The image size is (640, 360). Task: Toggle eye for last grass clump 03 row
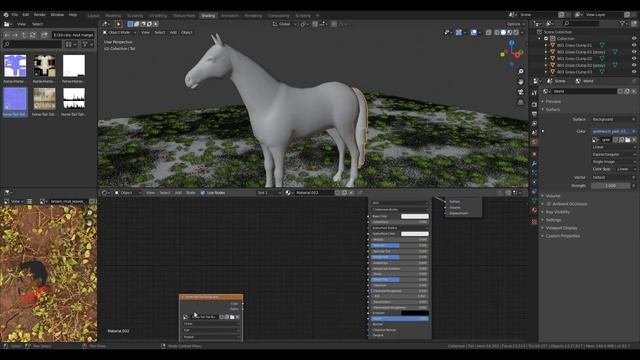tap(634, 71)
